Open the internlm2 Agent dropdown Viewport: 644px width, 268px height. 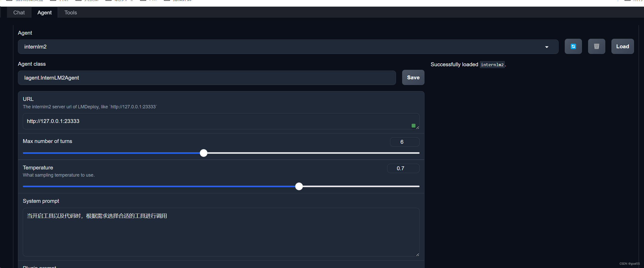coord(288,47)
